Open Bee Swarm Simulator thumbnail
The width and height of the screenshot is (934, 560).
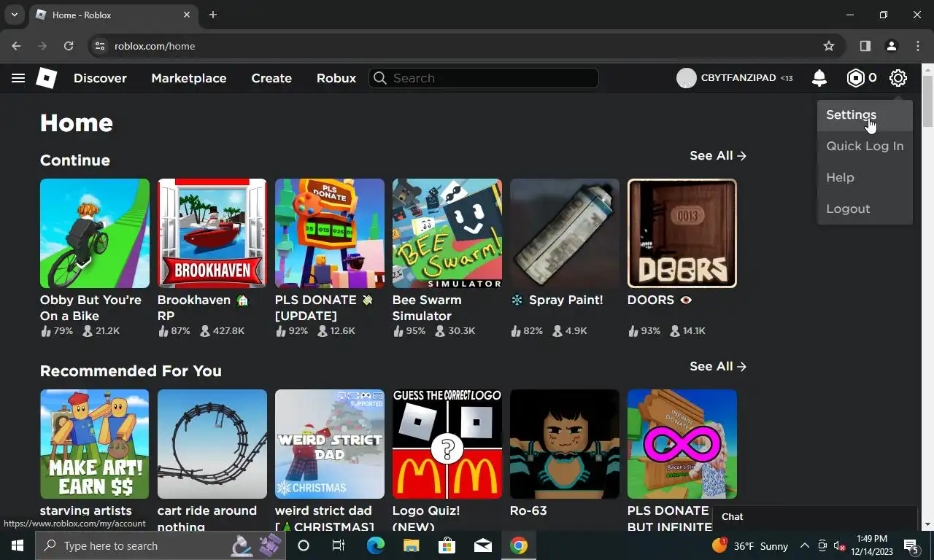tap(447, 233)
